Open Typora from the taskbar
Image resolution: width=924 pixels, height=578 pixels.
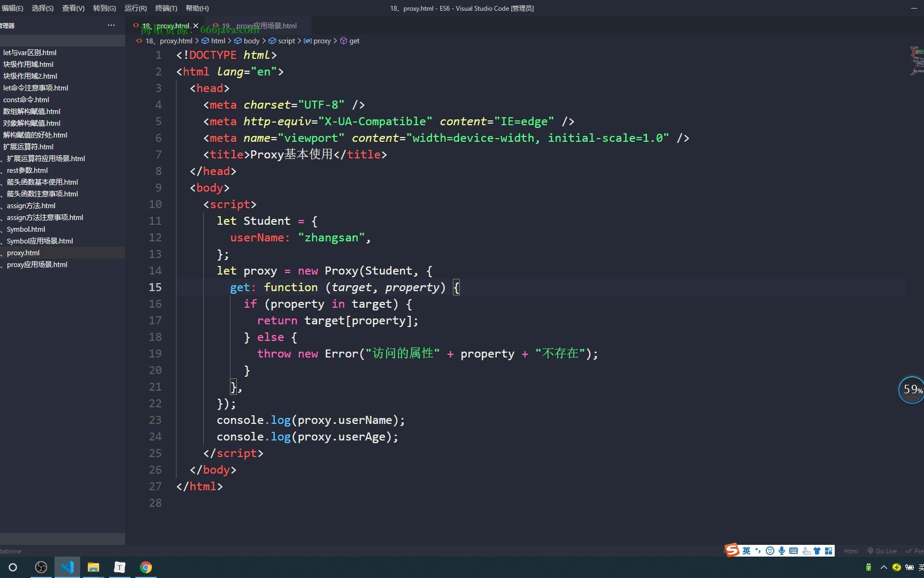(120, 567)
